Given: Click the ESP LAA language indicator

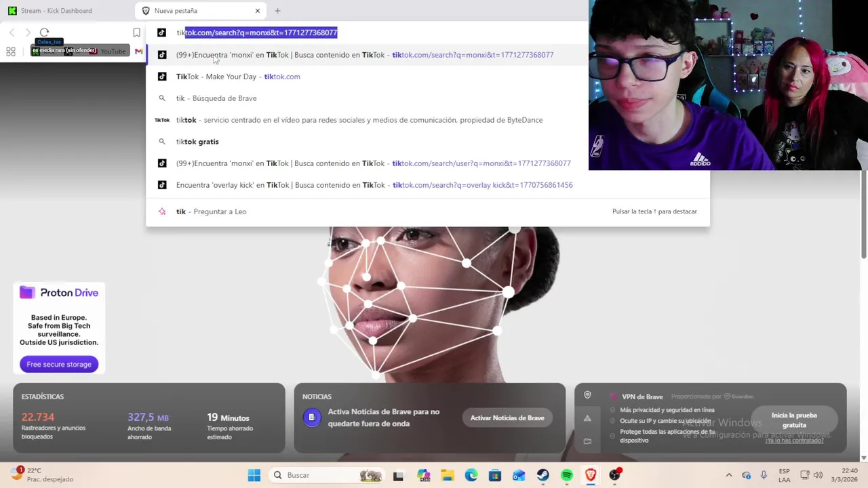Looking at the screenshot, I should (x=784, y=475).
